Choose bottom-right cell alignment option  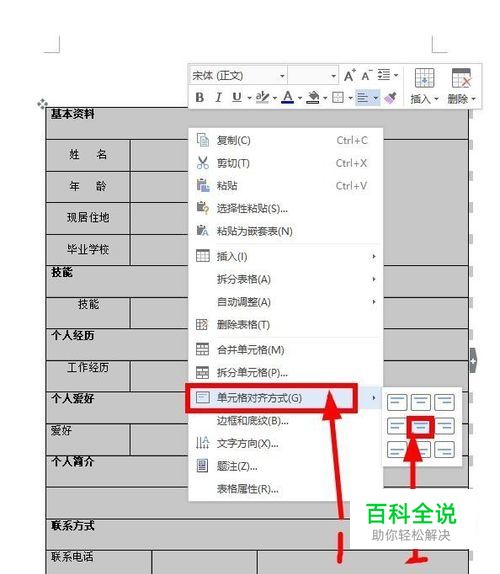(444, 450)
